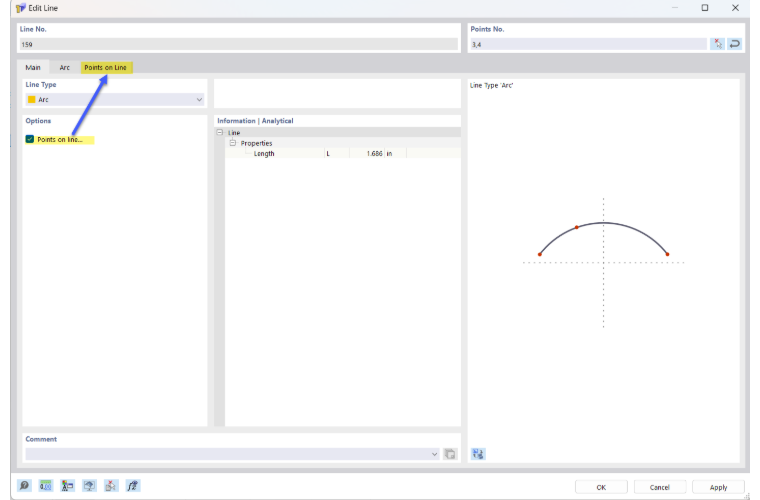Click the pick points in graphic icon
This screenshot has width=760, height=500.
[717, 44]
